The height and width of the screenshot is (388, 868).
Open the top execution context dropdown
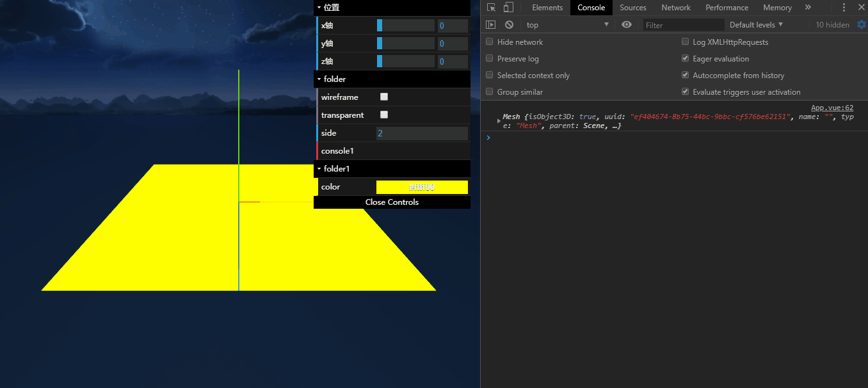click(x=563, y=24)
